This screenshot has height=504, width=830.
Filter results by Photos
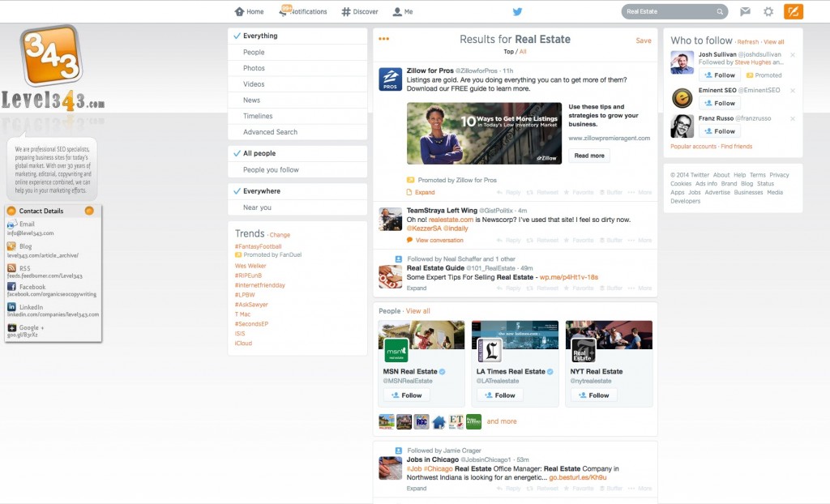point(297,68)
